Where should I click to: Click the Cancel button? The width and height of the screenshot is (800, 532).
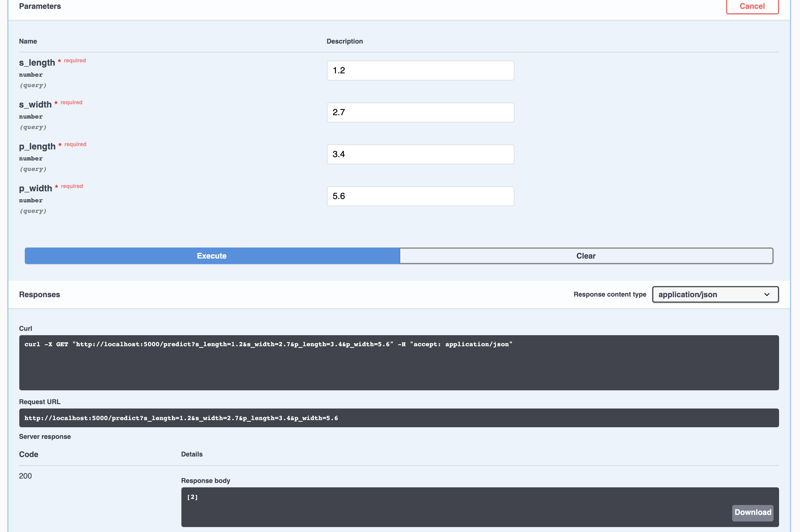tap(752, 6)
